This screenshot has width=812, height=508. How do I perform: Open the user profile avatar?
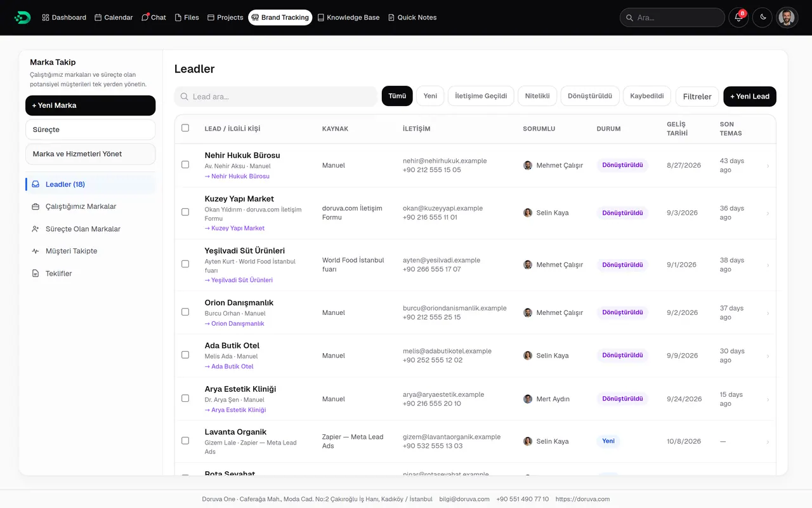pyautogui.click(x=787, y=17)
